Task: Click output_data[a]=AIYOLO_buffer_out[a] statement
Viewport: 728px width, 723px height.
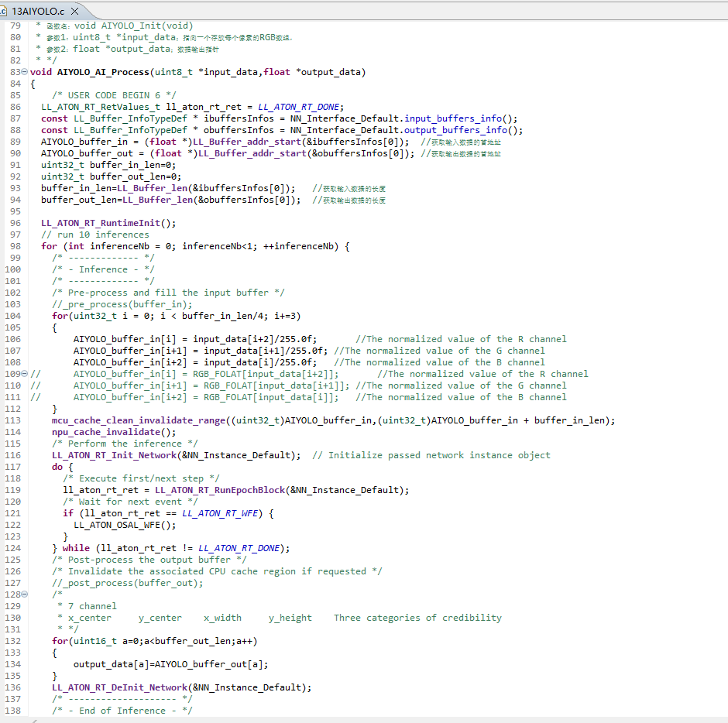Action: 171,664
